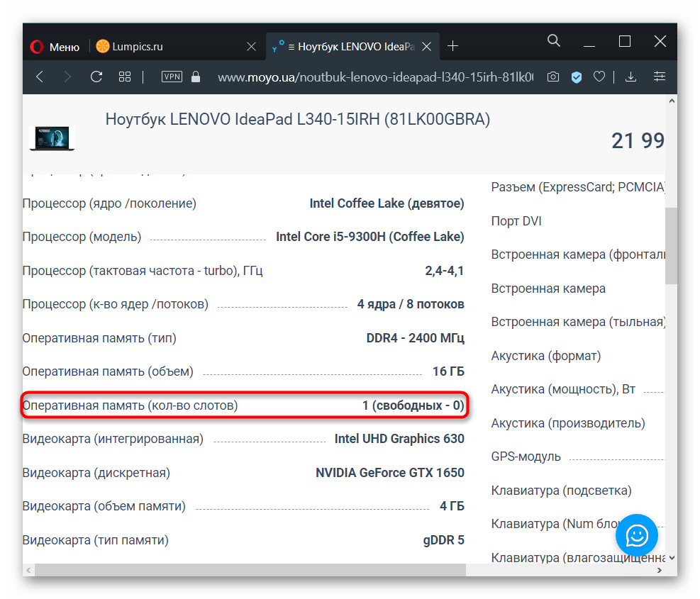Show site security lock information
Viewport: 700px width, 599px height.
tap(196, 77)
